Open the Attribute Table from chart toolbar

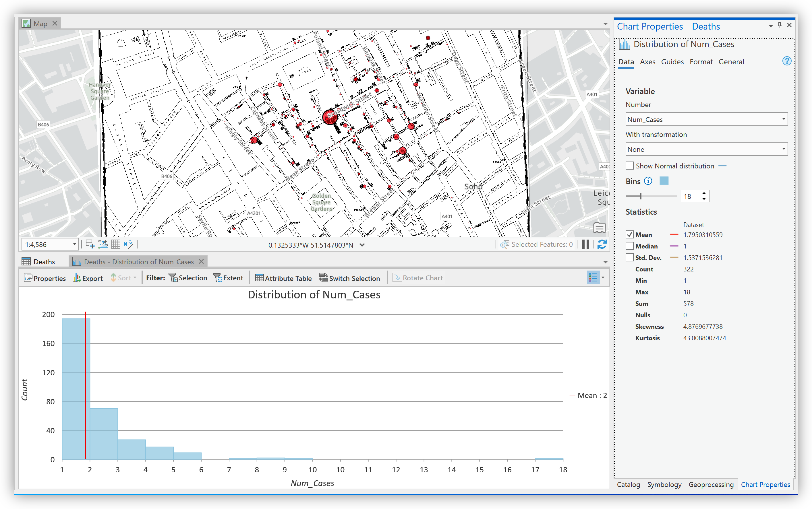click(x=283, y=278)
